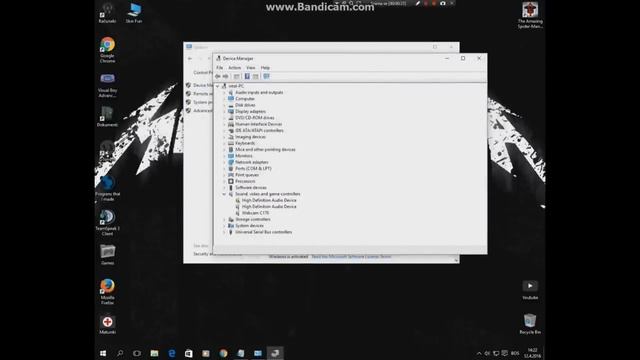The height and width of the screenshot is (360, 640).
Task: Open the Windows Start menu
Action: [103, 353]
